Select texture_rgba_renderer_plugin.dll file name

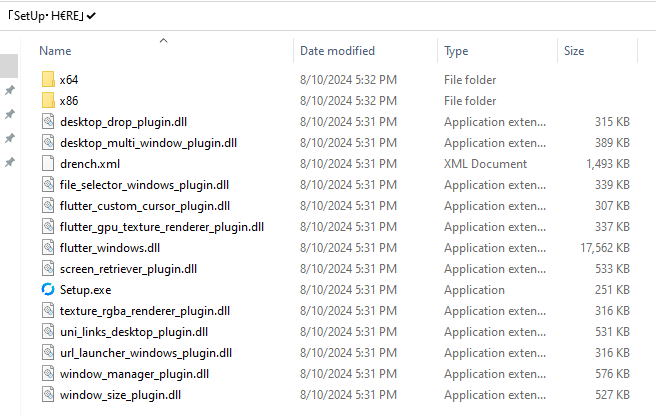click(145, 311)
